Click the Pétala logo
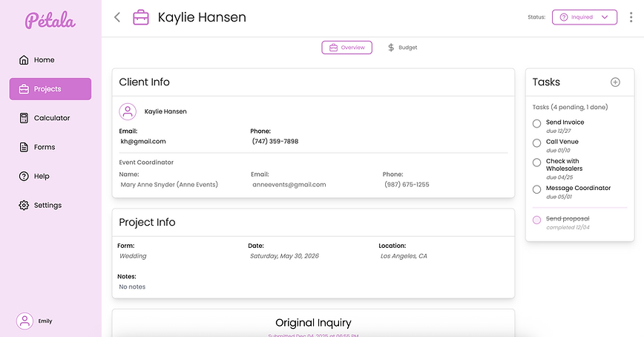Viewport: 644px width, 337px height. tap(50, 20)
